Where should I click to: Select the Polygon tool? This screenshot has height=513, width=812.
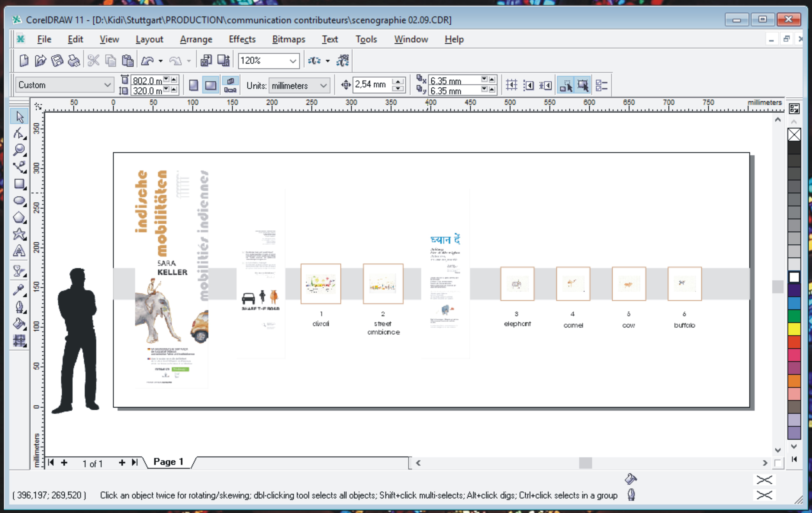(20, 218)
